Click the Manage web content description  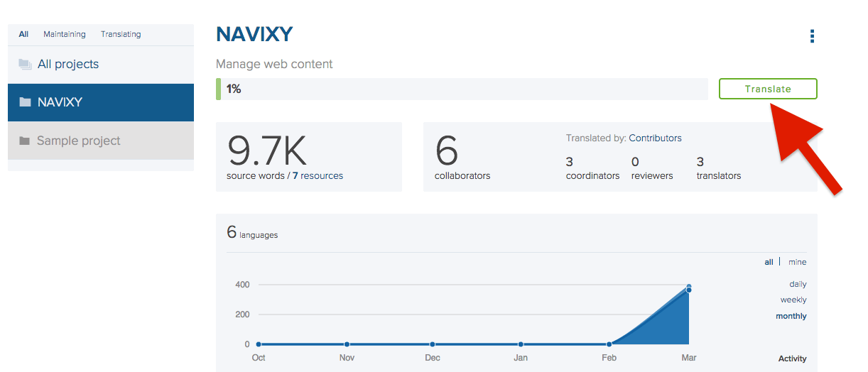pos(274,64)
